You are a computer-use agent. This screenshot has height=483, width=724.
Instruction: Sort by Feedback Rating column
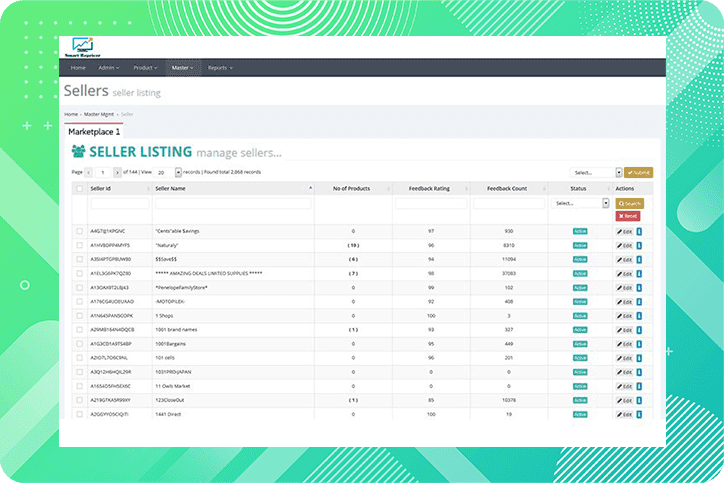click(431, 188)
